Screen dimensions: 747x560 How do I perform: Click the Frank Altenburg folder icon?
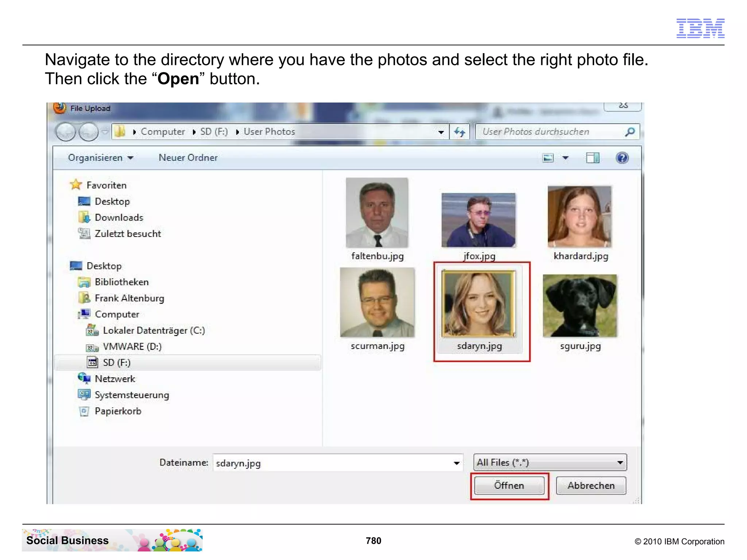pos(84,298)
